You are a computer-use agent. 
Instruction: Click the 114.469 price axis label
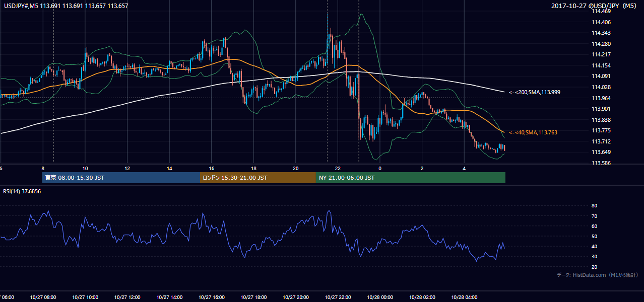[x=601, y=11]
